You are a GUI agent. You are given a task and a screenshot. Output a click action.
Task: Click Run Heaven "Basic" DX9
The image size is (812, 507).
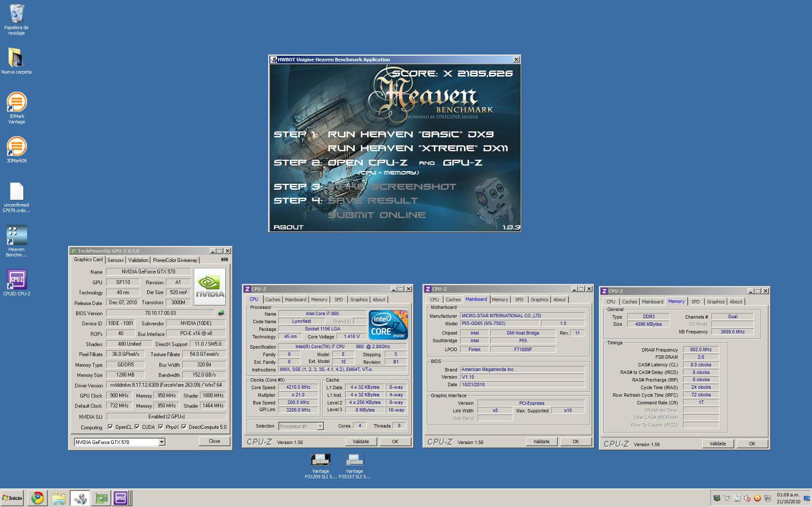pos(411,134)
